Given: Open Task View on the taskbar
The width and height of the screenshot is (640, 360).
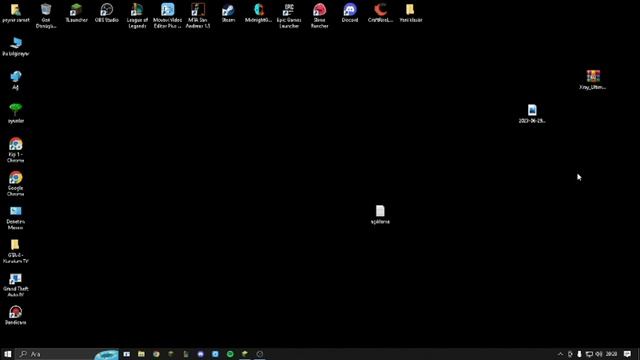Looking at the screenshot, I should click(127, 354).
